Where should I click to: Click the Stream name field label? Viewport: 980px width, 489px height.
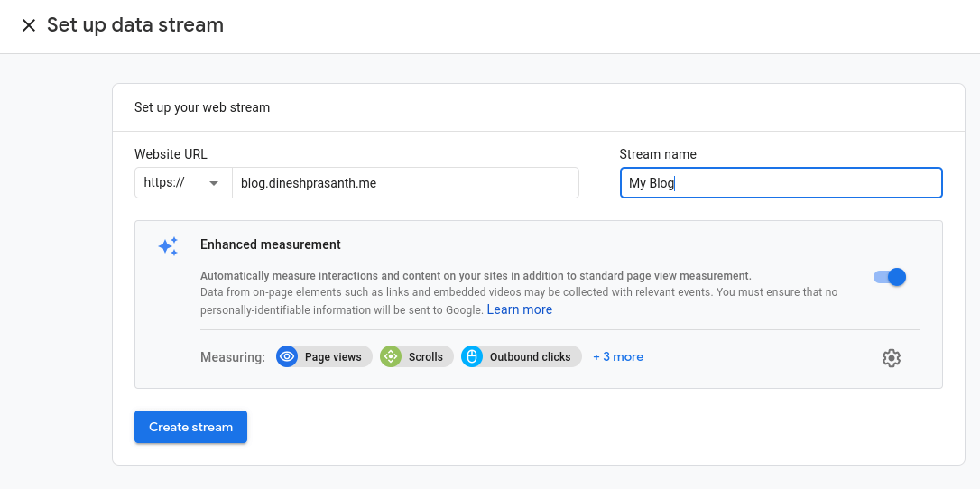click(x=658, y=154)
